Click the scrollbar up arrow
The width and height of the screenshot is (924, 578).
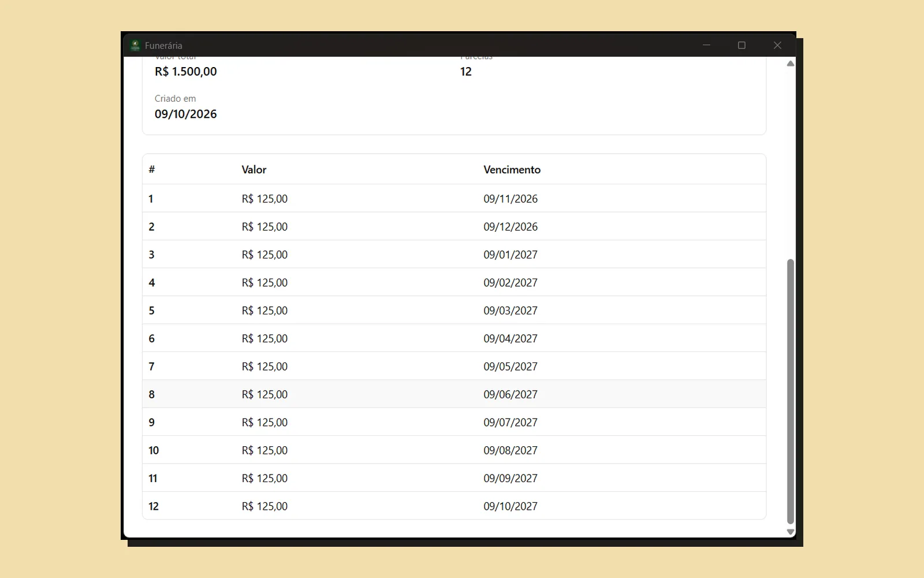pos(791,64)
